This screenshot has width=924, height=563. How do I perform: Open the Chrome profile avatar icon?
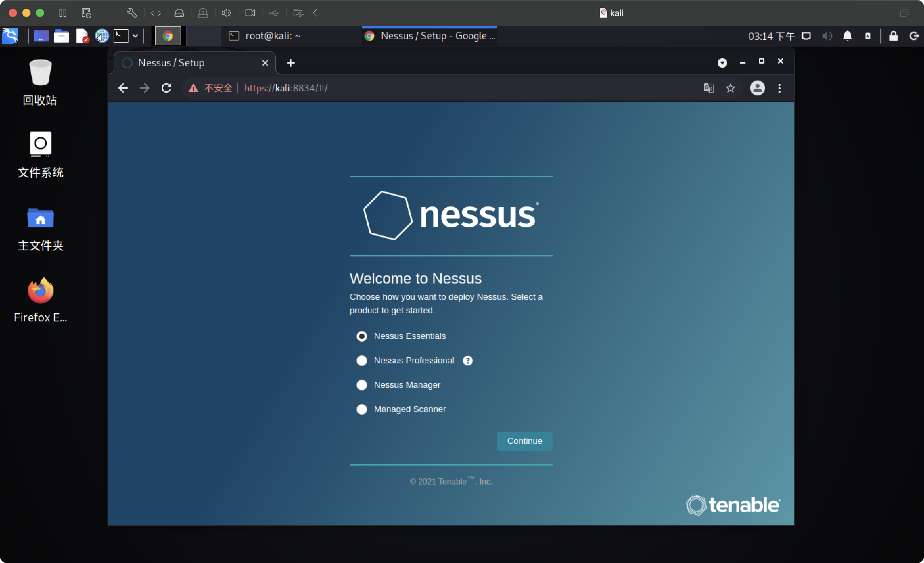click(757, 88)
